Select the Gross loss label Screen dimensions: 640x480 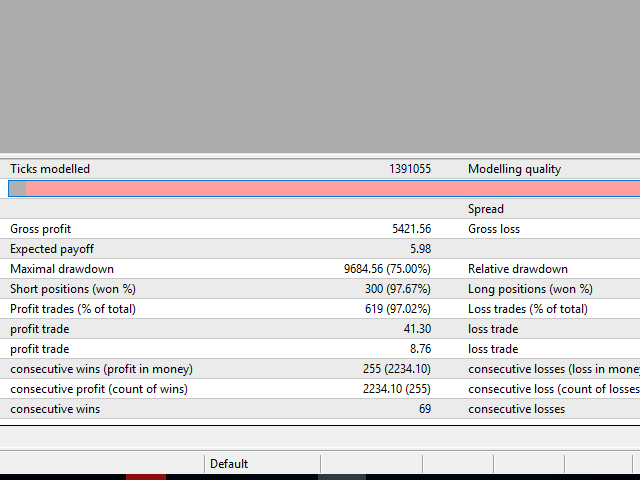click(496, 229)
